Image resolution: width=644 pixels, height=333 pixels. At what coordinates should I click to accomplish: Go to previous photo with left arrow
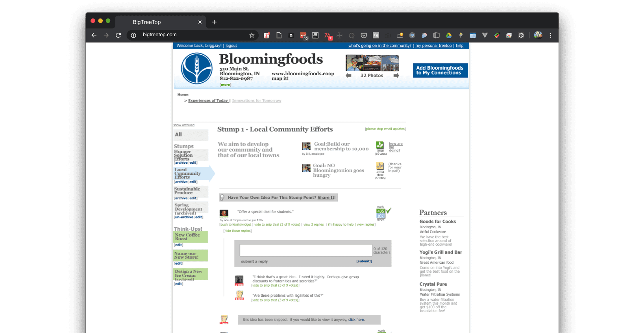(348, 75)
